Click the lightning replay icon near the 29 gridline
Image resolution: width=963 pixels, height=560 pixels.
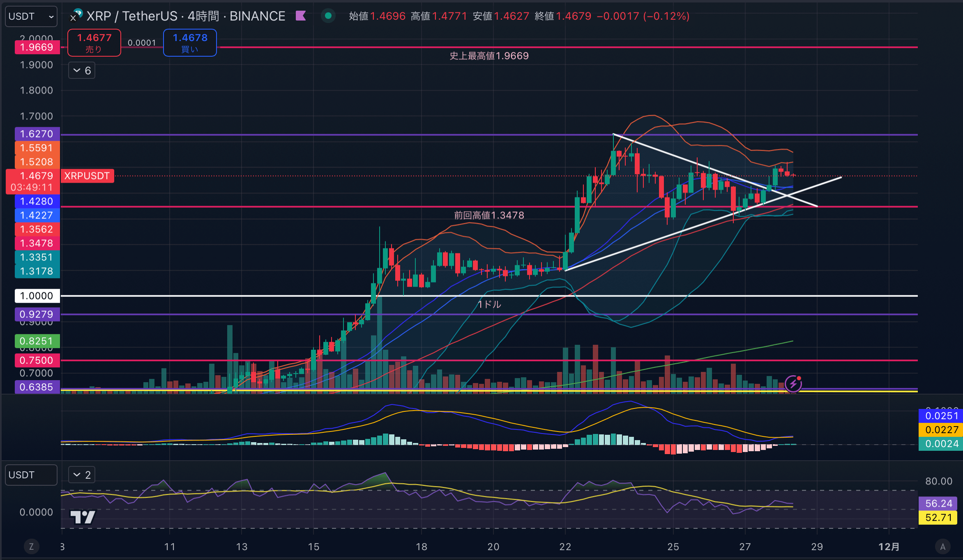(793, 384)
